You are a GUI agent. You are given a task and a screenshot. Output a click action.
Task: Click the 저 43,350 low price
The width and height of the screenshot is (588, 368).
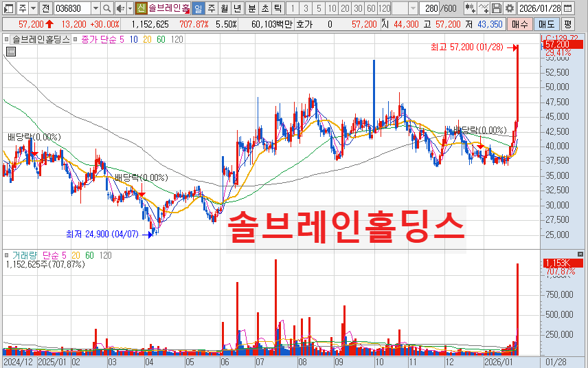click(484, 24)
